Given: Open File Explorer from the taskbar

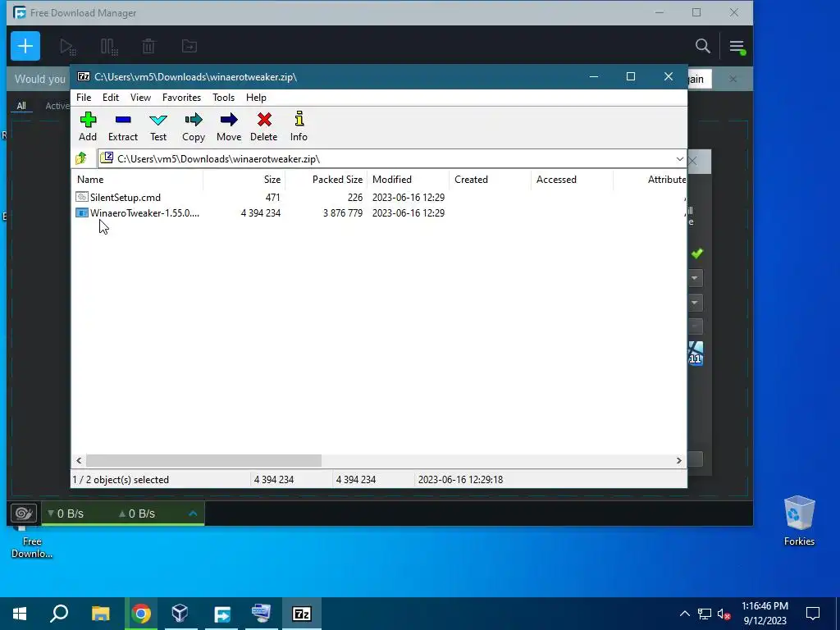Looking at the screenshot, I should [100, 614].
